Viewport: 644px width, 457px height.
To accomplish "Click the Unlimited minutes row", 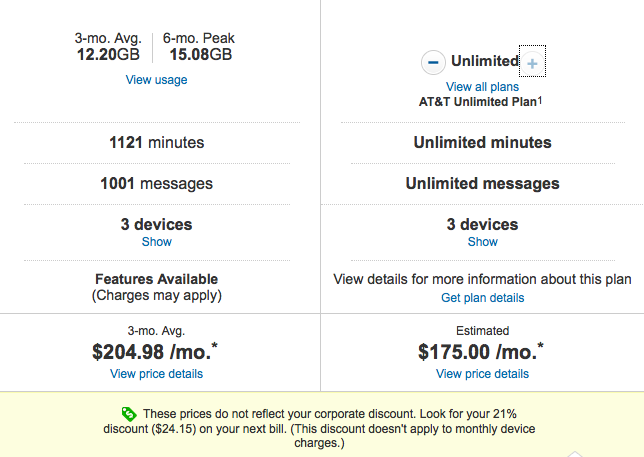I will coord(482,143).
